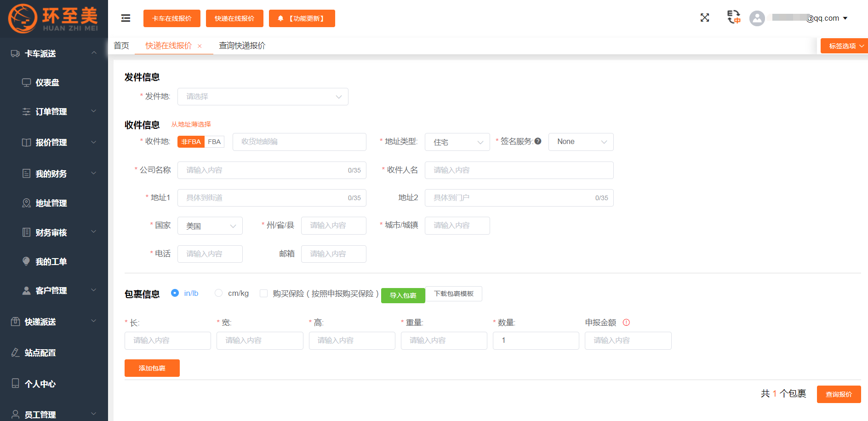Open the 发件地 dropdown
The width and height of the screenshot is (868, 421).
pos(263,97)
